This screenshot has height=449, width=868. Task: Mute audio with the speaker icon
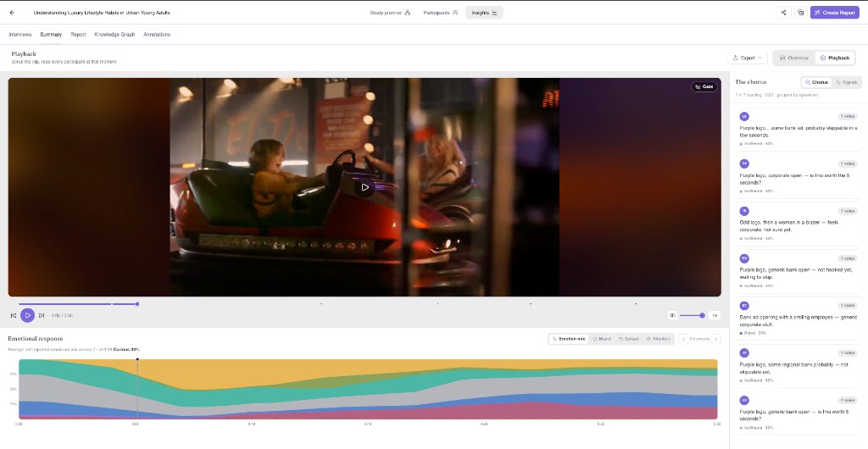672,316
